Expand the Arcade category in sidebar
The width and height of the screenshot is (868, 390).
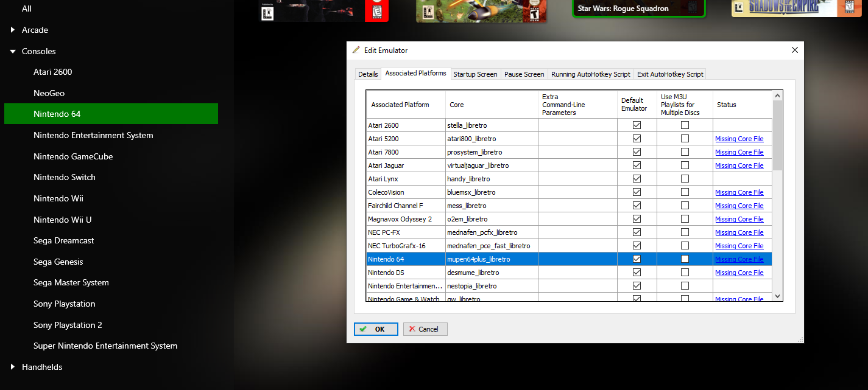coord(13,30)
